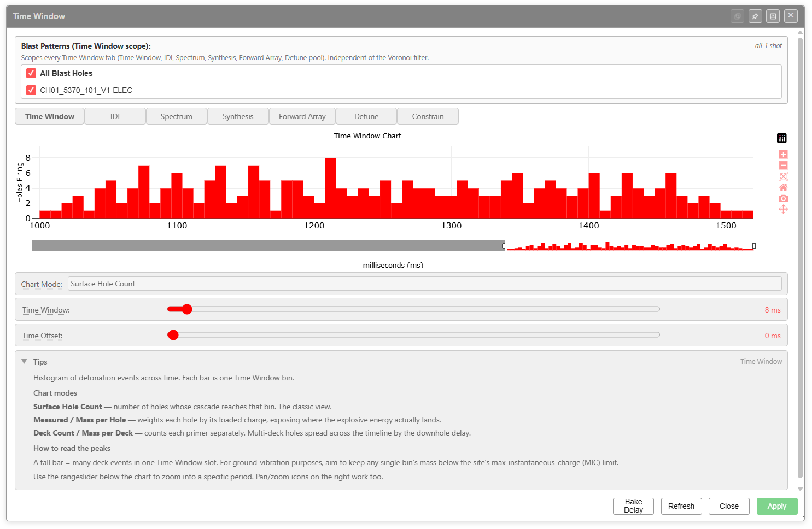The height and width of the screenshot is (529, 812).
Task: Click the rangeslider right handle
Action: tap(754, 246)
